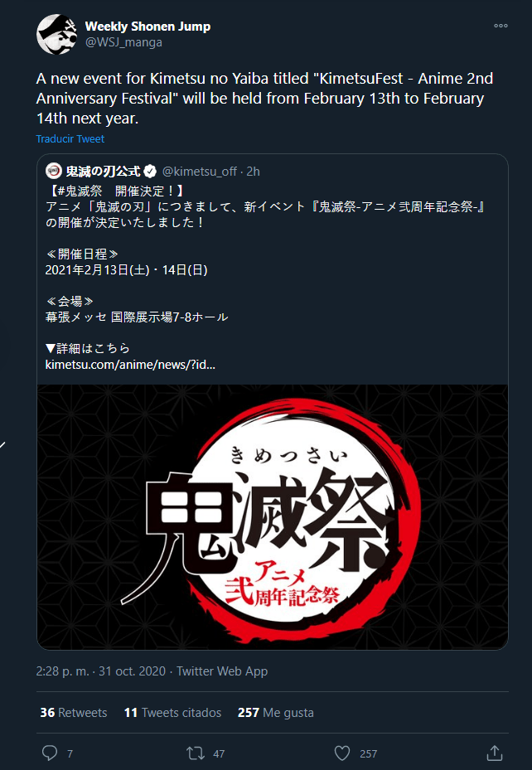Click the retweet arrows icon
Screen dimensions: 532x770
[x=196, y=753]
